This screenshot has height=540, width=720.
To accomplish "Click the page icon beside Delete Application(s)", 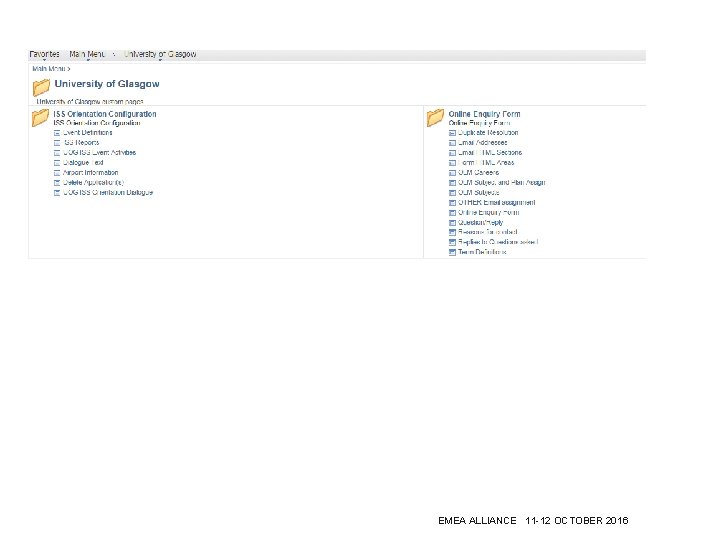I will tap(57, 183).
